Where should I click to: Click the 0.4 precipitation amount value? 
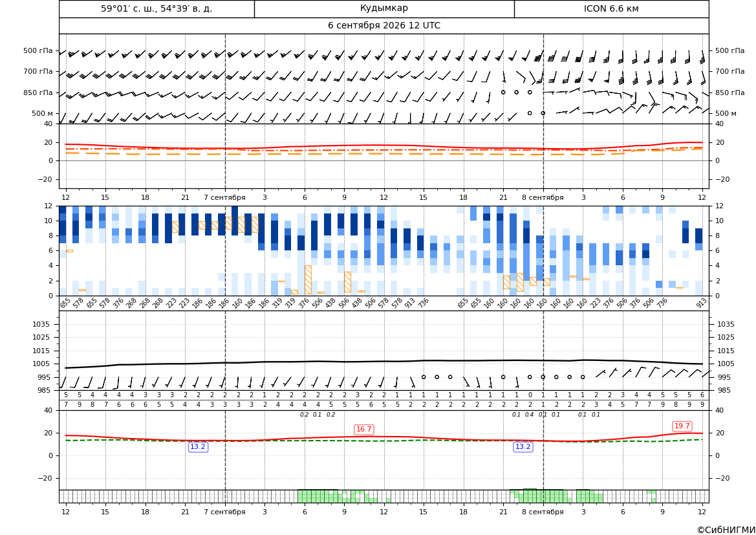[530, 415]
